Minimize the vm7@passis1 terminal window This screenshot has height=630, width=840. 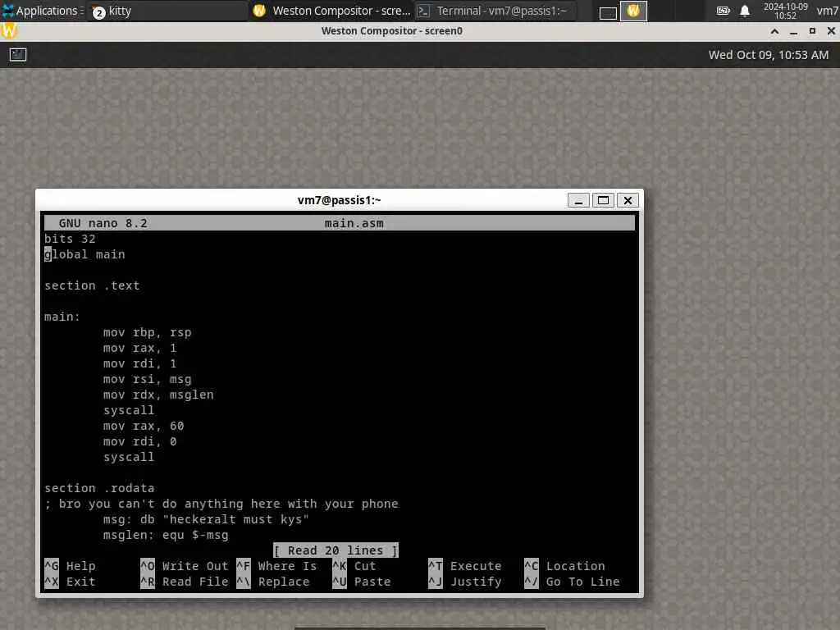tap(578, 200)
